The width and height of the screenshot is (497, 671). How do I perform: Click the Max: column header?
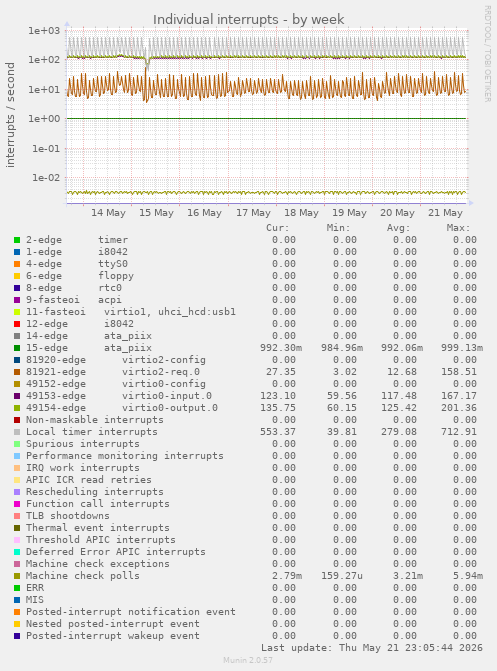click(x=458, y=228)
